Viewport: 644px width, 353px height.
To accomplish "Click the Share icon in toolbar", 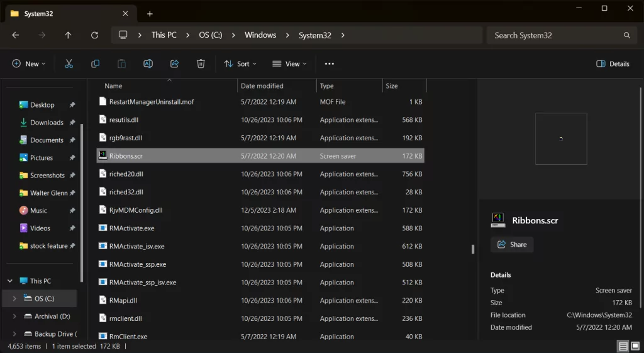I will click(x=174, y=64).
